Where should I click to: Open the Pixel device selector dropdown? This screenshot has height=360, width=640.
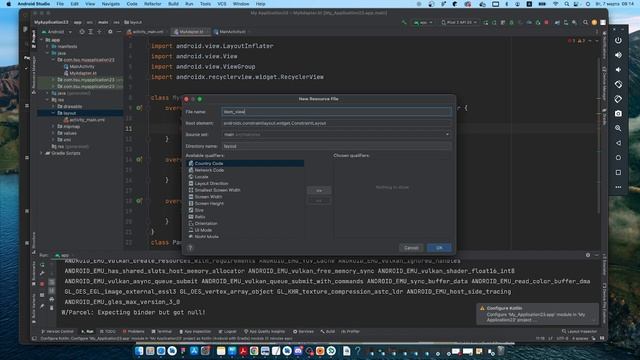(458, 22)
